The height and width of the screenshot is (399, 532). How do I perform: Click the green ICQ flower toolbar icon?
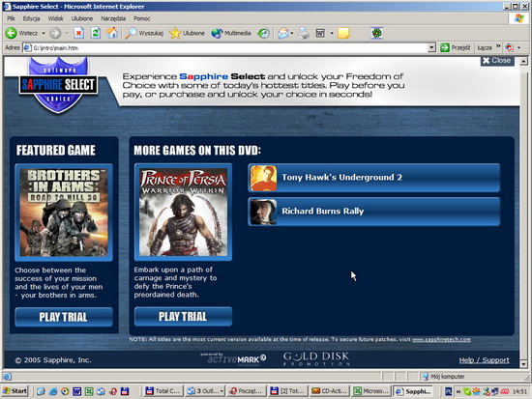(376, 33)
